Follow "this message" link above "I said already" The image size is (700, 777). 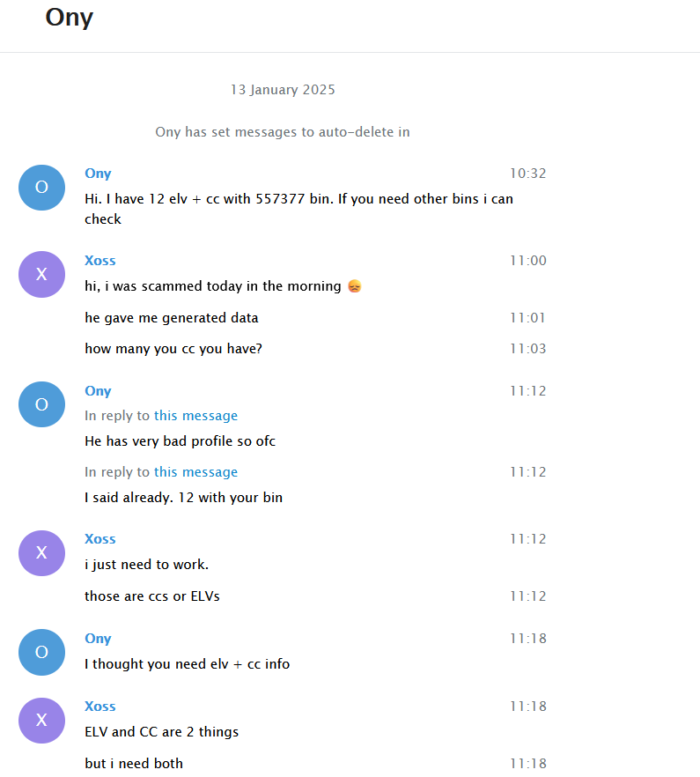tap(195, 472)
